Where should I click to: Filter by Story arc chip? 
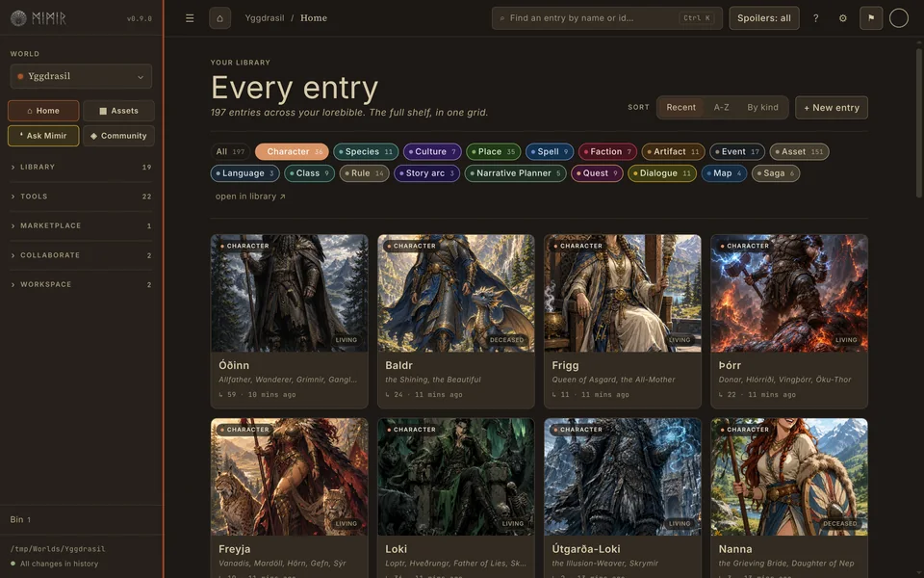click(426, 173)
